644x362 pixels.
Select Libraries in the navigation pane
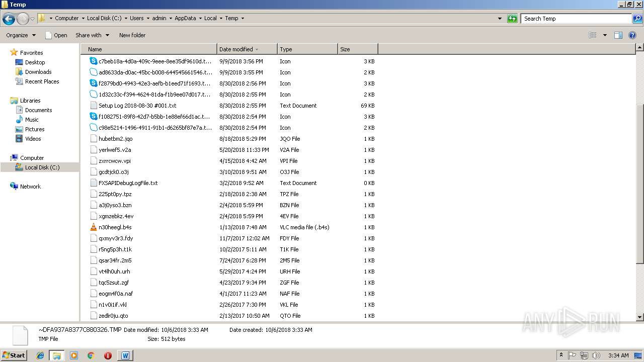pos(30,101)
